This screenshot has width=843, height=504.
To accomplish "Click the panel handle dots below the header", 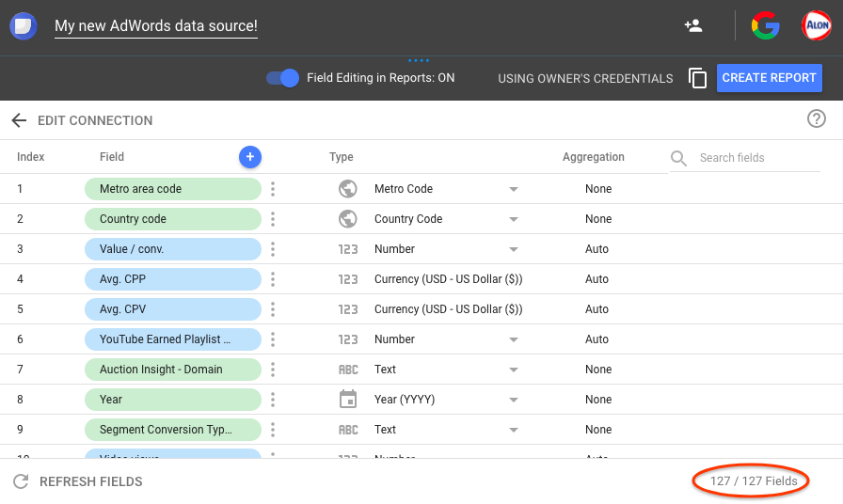I will 419,61.
